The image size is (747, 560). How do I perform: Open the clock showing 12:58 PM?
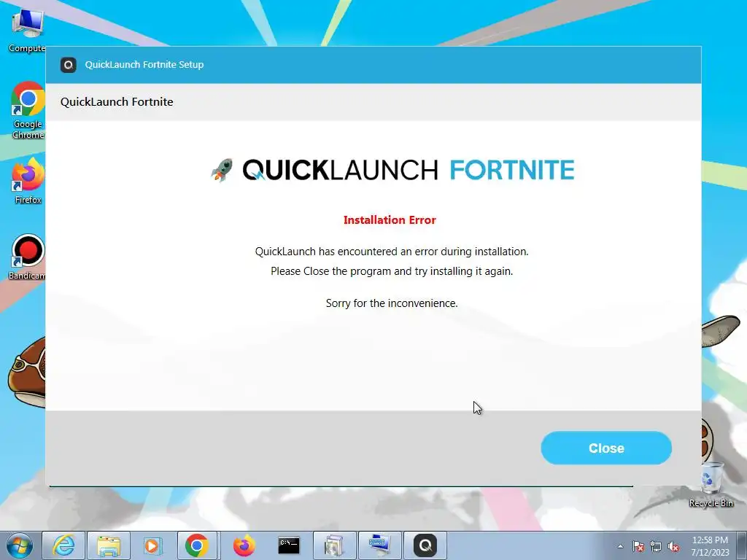(710, 546)
